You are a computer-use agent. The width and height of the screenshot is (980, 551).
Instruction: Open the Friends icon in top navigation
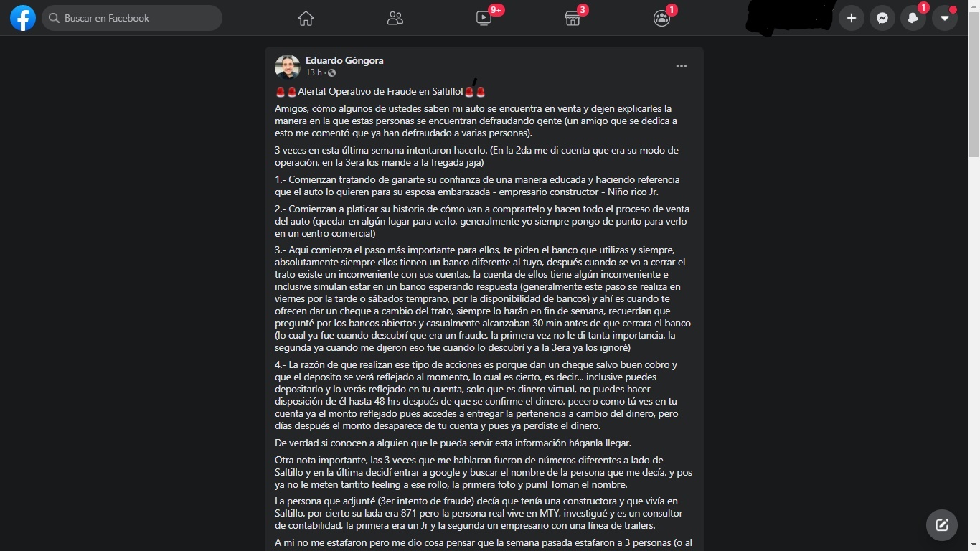(395, 19)
